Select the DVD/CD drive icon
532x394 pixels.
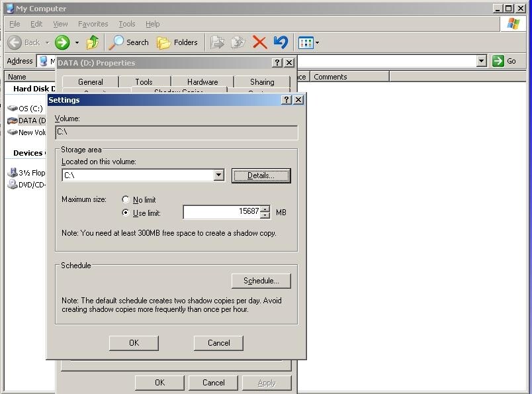pyautogui.click(x=13, y=185)
